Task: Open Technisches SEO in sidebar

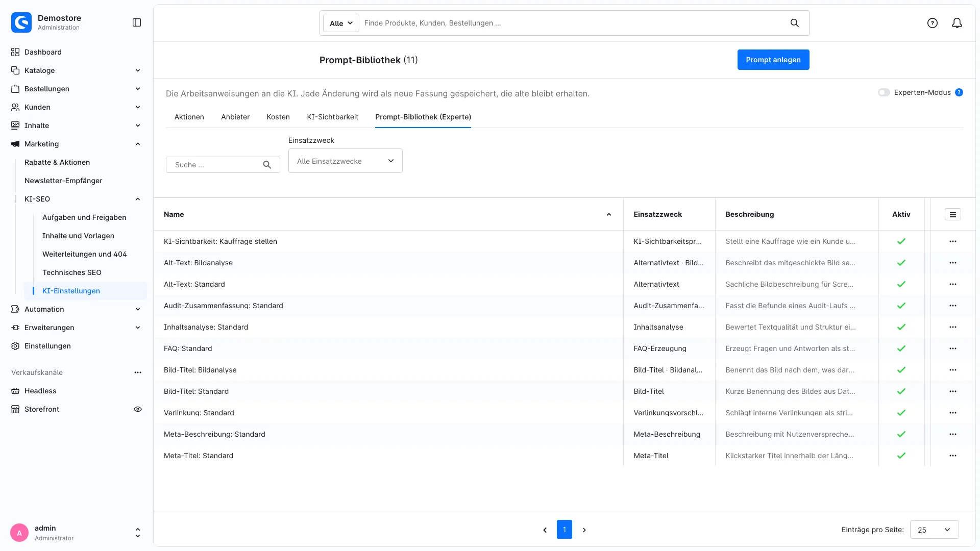Action: point(72,272)
